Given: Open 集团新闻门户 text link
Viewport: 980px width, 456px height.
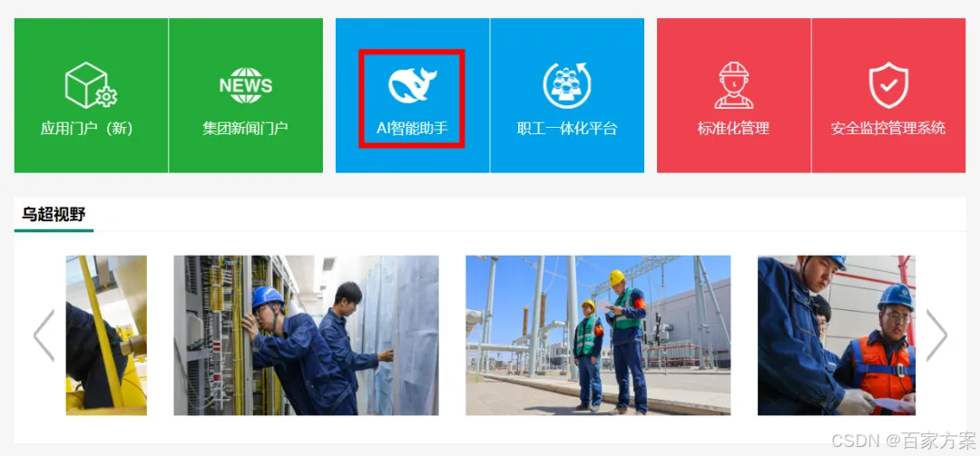Looking at the screenshot, I should point(246,129).
